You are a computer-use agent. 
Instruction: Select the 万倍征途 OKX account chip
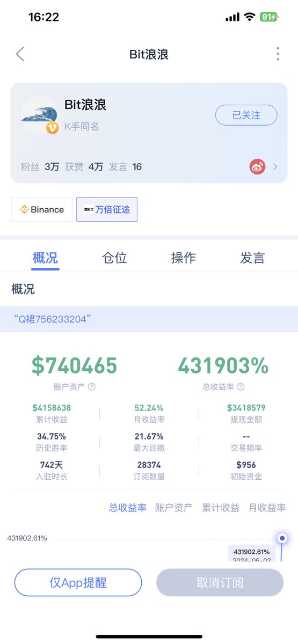point(107,210)
